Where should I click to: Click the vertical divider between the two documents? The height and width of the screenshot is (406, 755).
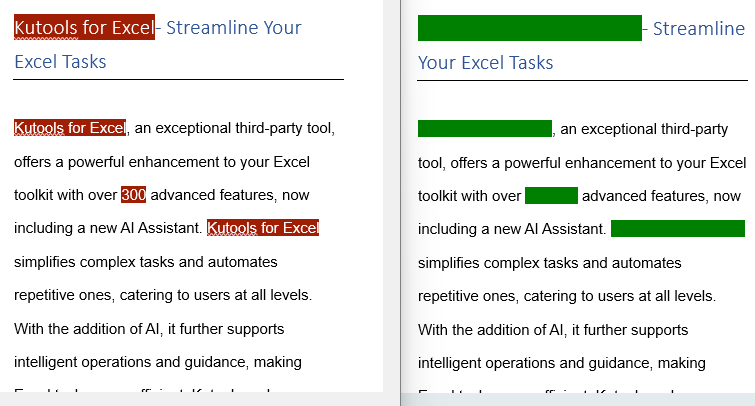click(399, 200)
